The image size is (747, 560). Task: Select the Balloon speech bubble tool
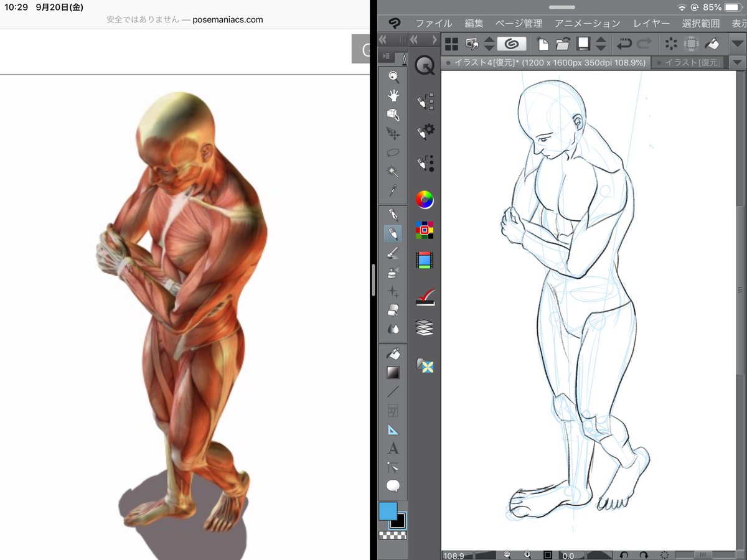pyautogui.click(x=393, y=486)
